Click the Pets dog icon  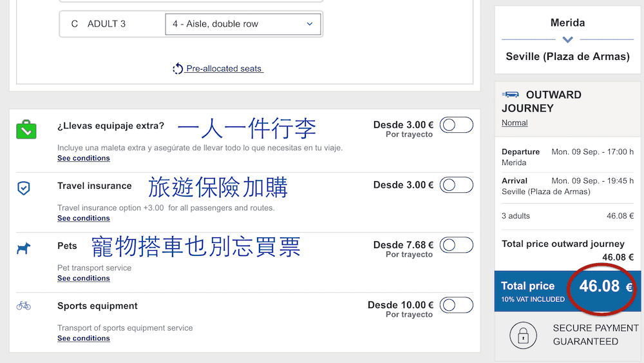click(x=24, y=248)
